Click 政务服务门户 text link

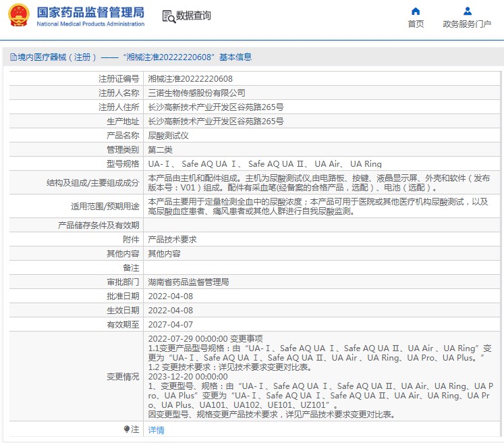point(467,24)
